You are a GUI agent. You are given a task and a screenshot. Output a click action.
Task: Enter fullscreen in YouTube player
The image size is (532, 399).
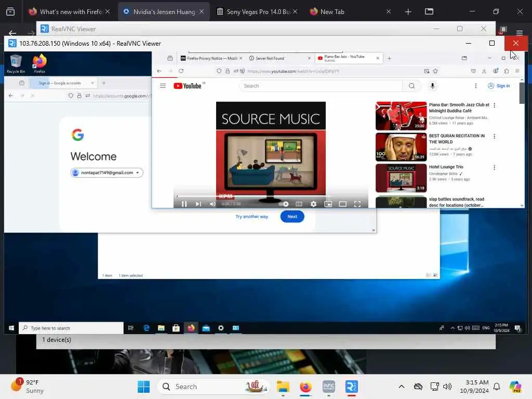[357, 204]
